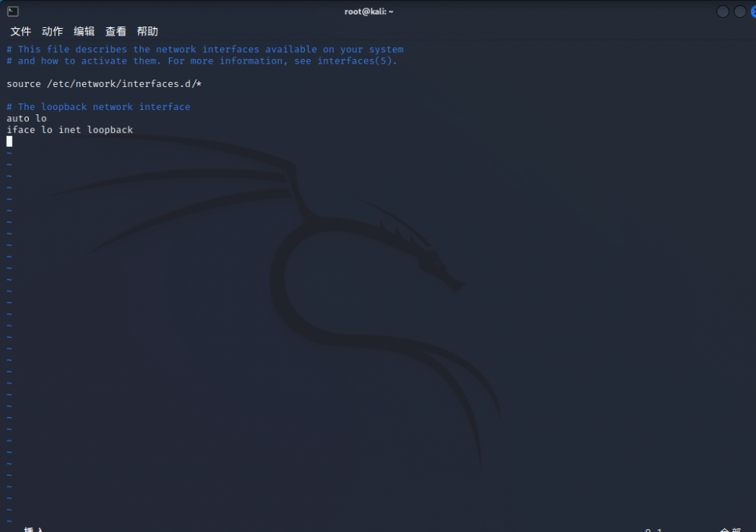Click the 'iface lo inet loopback' line
This screenshot has height=532, width=756.
click(x=70, y=130)
